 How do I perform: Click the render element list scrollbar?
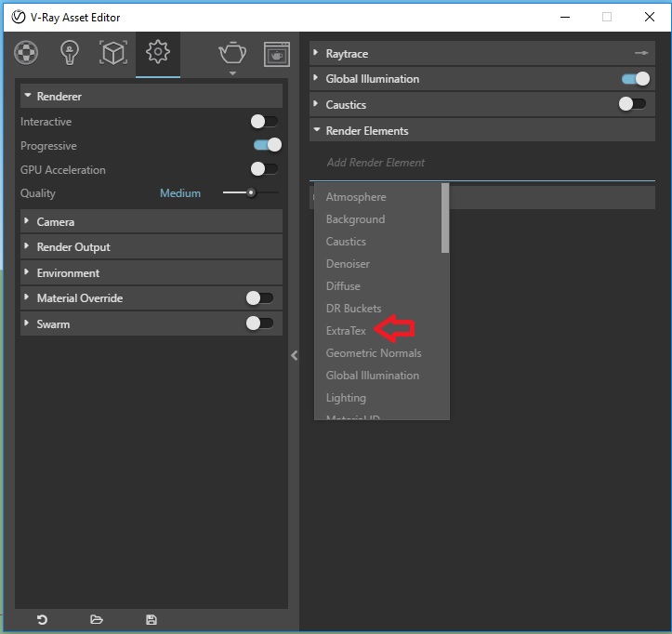[445, 218]
